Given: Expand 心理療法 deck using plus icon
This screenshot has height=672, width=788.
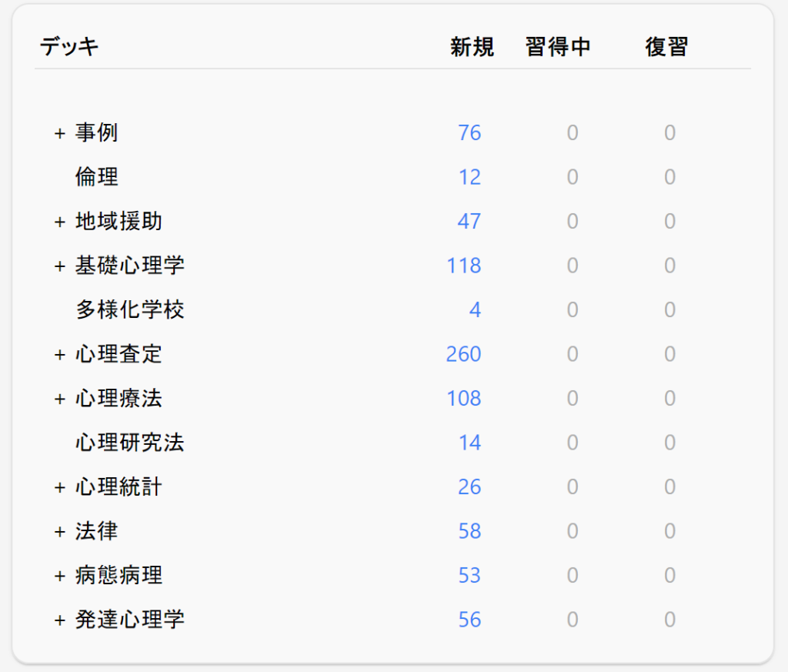Looking at the screenshot, I should [x=59, y=400].
